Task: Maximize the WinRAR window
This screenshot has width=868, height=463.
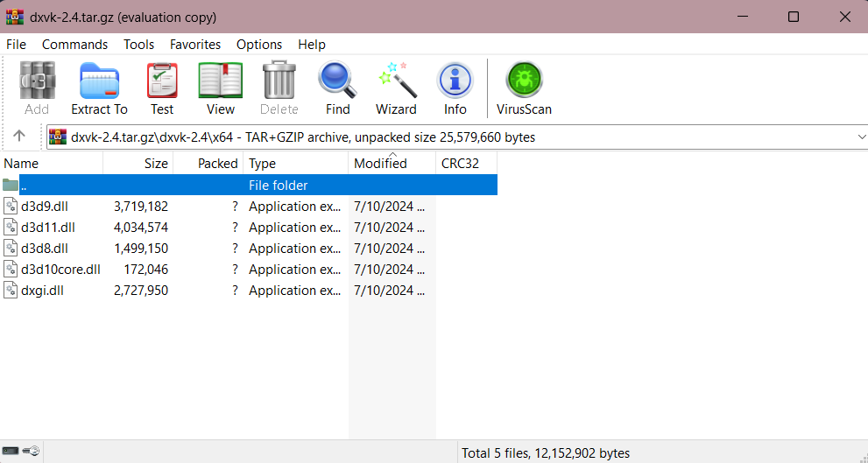Action: coord(794,17)
